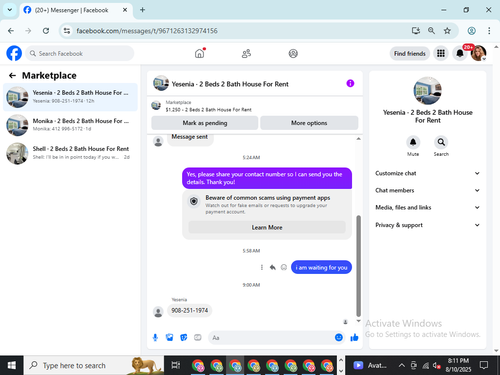
Task: Record a voice clip microphone icon
Action: 155,338
